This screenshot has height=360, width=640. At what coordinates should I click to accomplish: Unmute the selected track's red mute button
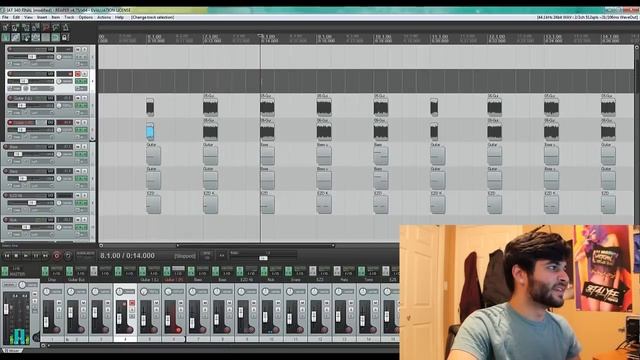(78, 74)
